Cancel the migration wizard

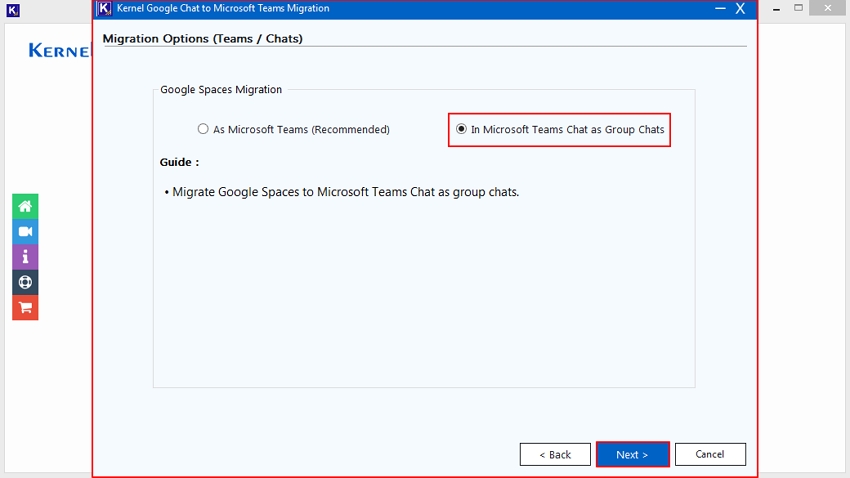(710, 454)
